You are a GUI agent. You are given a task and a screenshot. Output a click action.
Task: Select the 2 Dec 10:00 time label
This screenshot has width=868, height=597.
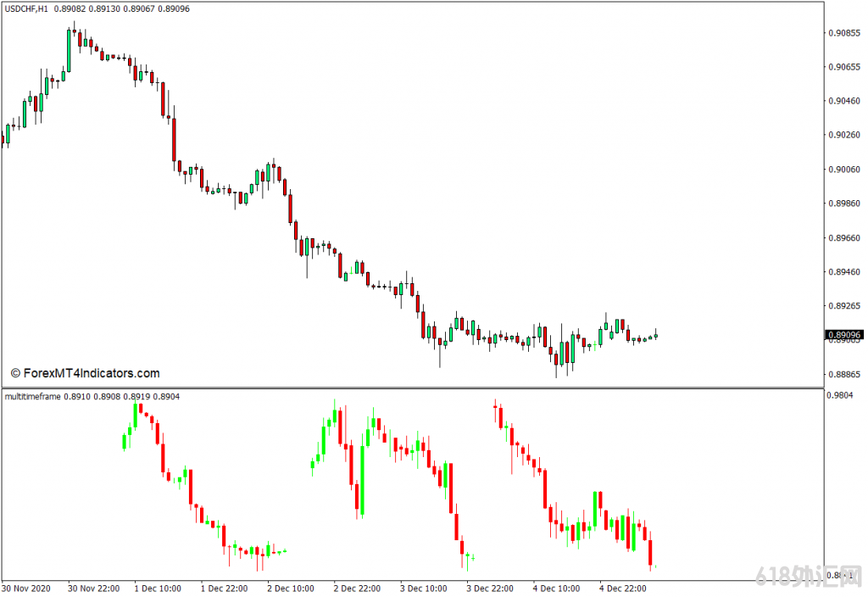(x=291, y=588)
